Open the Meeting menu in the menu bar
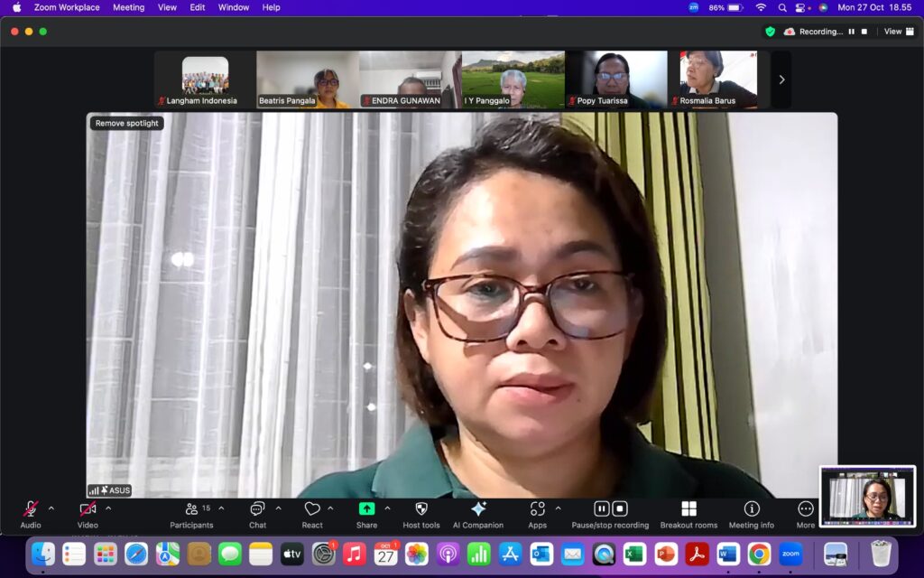The height and width of the screenshot is (578, 924). 128,7
